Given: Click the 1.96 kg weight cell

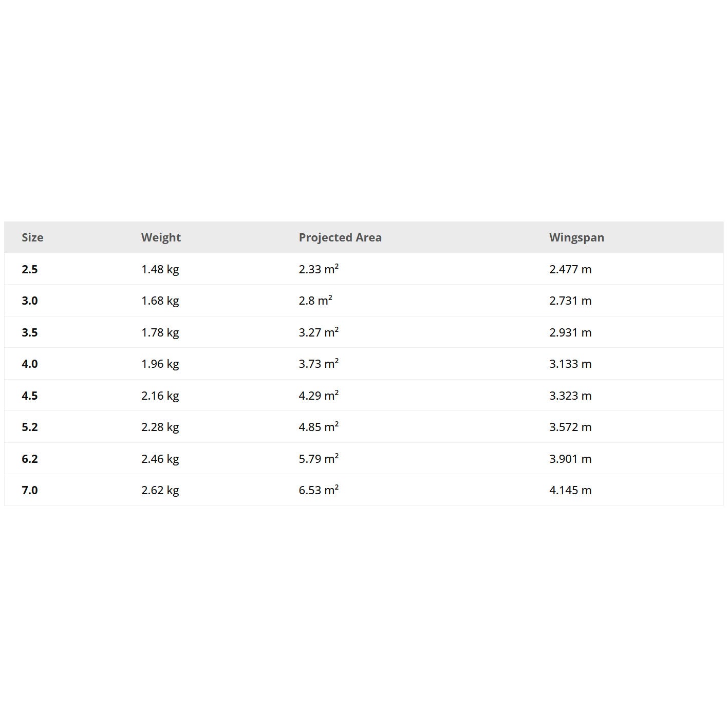Looking at the screenshot, I should [160, 364].
